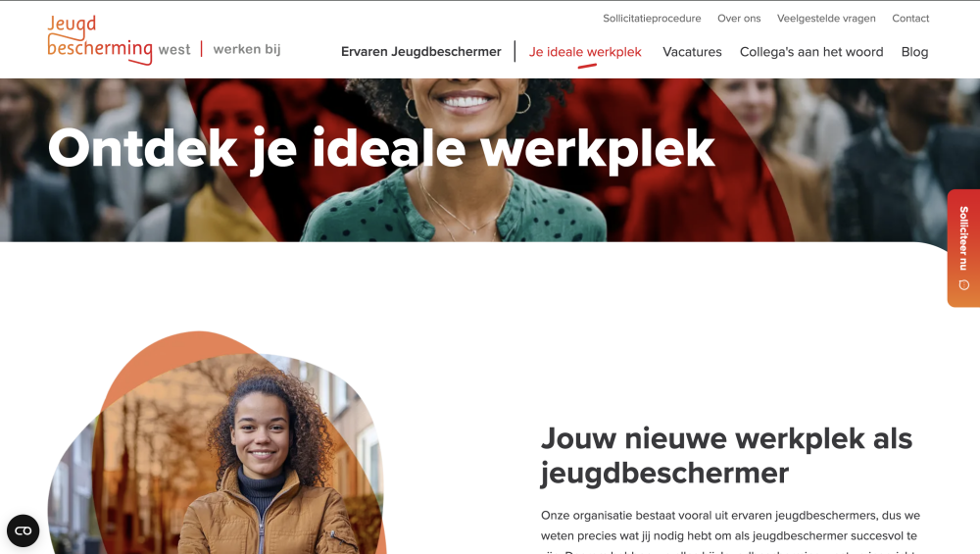The image size is (980, 554).
Task: Open the Sollicitatieprocedure link
Action: 652,18
